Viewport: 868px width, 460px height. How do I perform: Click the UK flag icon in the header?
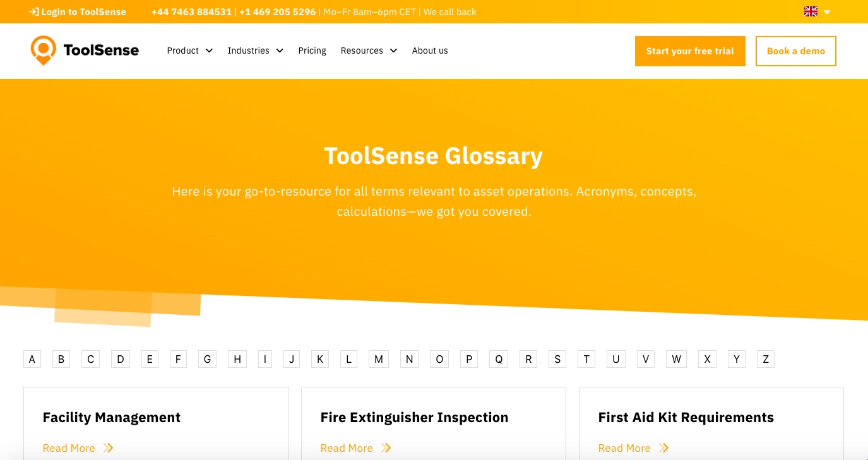pyautogui.click(x=811, y=11)
